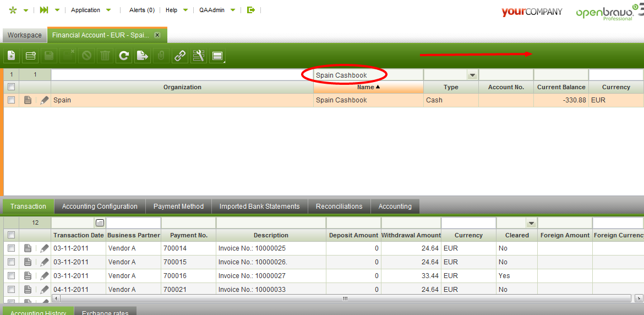Open the Transaction Date filter calendar
This screenshot has width=644, height=315.
pos(100,223)
